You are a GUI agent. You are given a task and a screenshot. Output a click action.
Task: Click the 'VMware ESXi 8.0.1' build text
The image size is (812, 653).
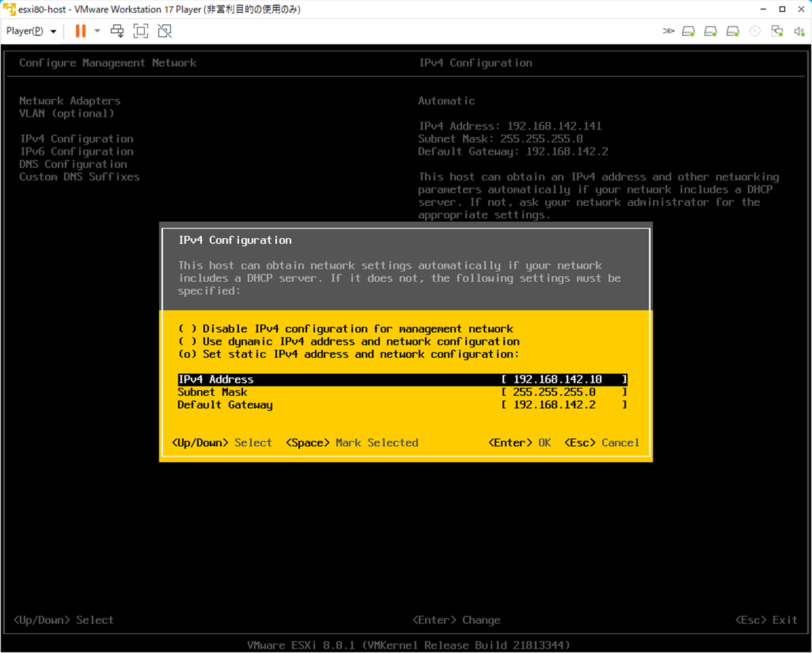pyautogui.click(x=409, y=645)
